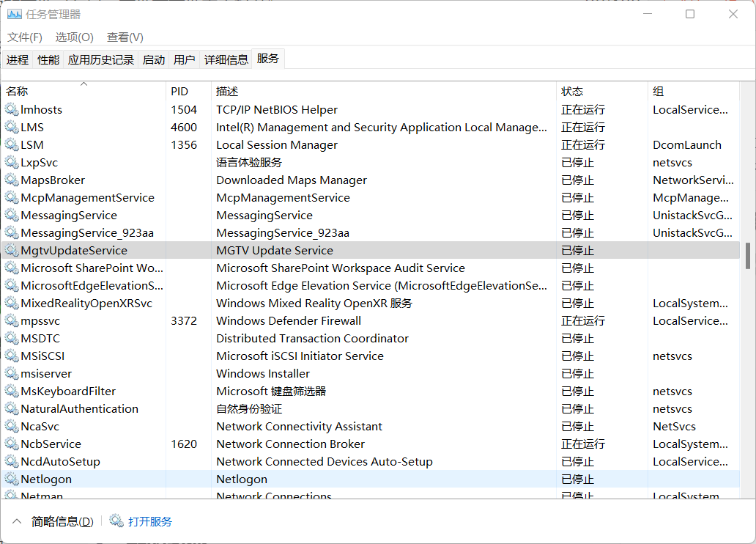Click the Open Services gear icon at bottom
Screen dimensions: 756x544
(116, 521)
